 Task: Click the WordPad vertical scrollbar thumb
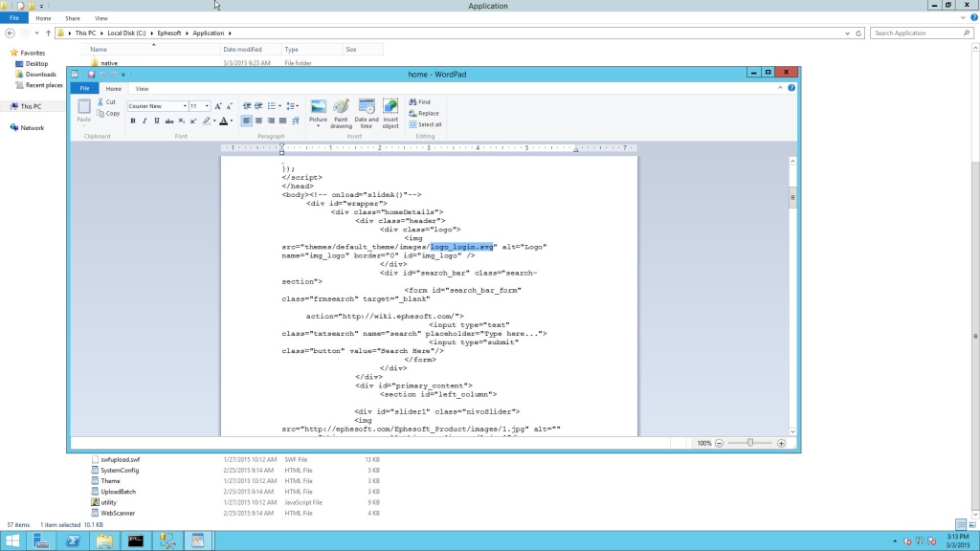(792, 197)
